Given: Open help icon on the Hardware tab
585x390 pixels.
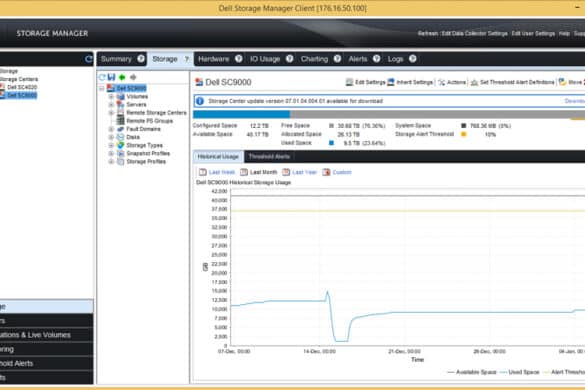Looking at the screenshot, I should click(239, 59).
